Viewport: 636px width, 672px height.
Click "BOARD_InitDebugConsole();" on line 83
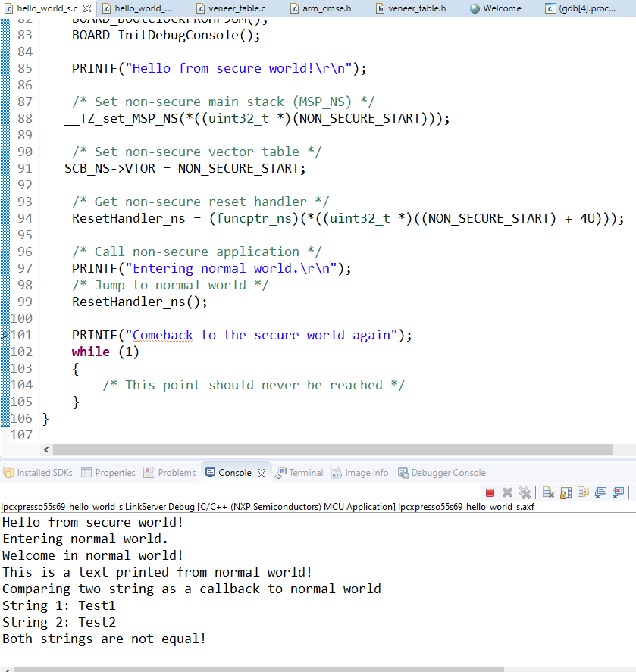pyautogui.click(x=166, y=35)
